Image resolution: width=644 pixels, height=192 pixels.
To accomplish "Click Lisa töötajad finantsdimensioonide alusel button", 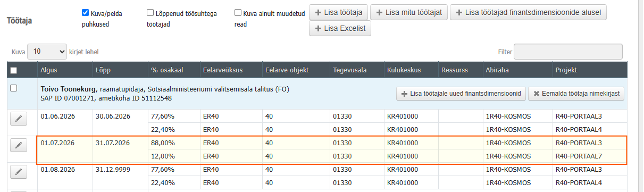I will tap(528, 12).
